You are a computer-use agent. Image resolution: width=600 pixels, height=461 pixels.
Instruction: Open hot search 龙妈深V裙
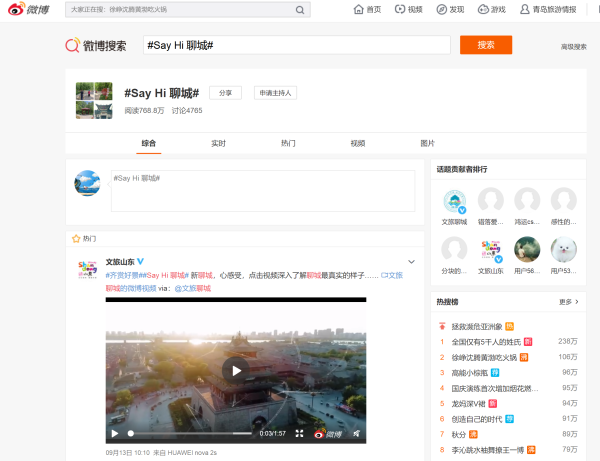point(468,404)
